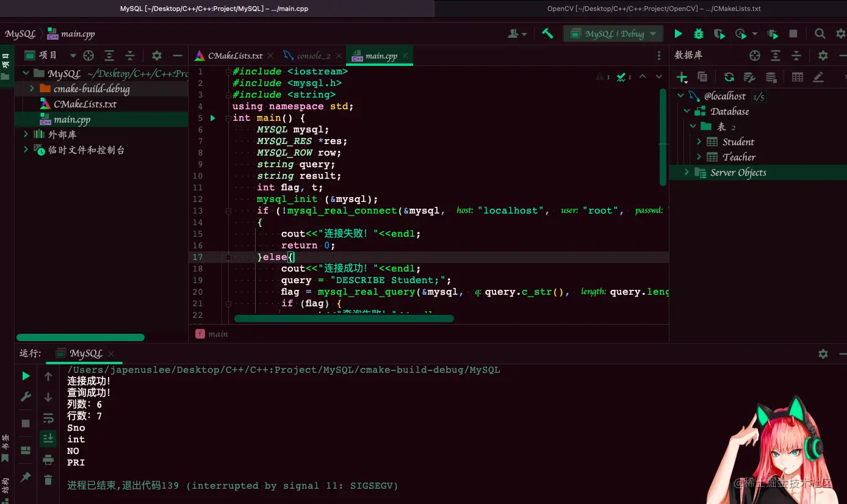847x504 pixels.
Task: Click the up arrow in the Run console toolbar
Action: point(48,376)
